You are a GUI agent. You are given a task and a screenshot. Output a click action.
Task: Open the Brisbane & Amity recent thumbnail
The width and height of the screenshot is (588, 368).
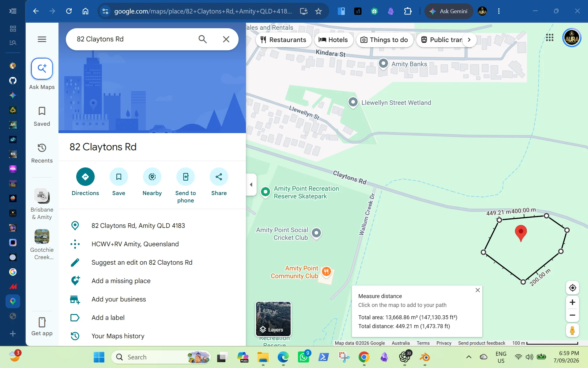pos(42,196)
